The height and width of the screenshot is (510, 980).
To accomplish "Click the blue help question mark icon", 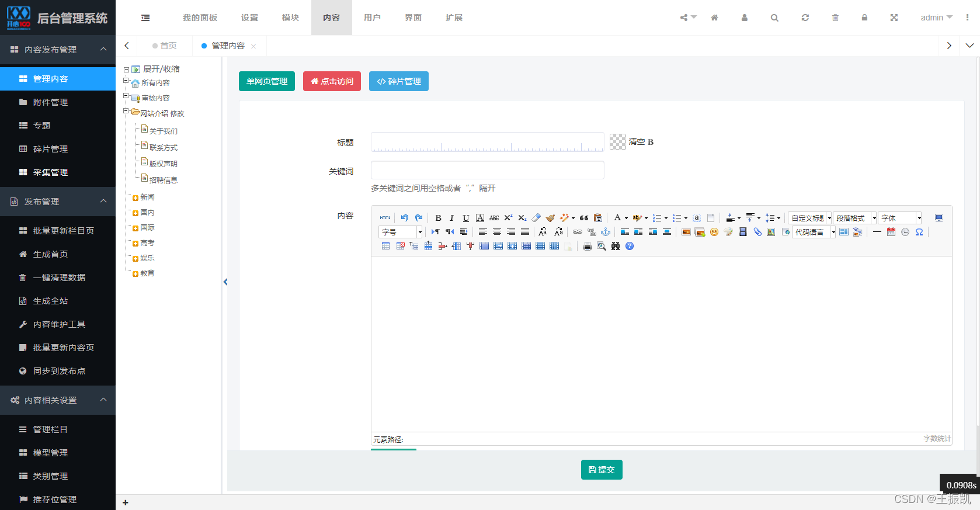I will (630, 246).
